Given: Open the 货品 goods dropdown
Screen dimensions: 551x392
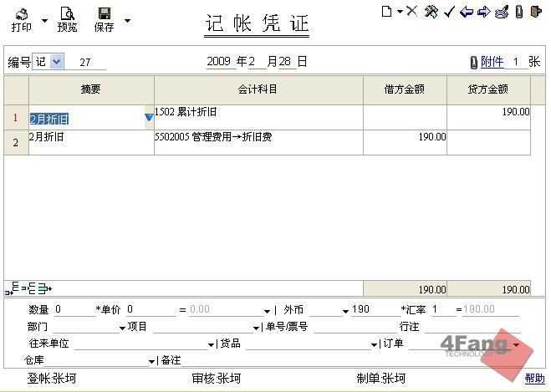Looking at the screenshot, I should tap(375, 345).
